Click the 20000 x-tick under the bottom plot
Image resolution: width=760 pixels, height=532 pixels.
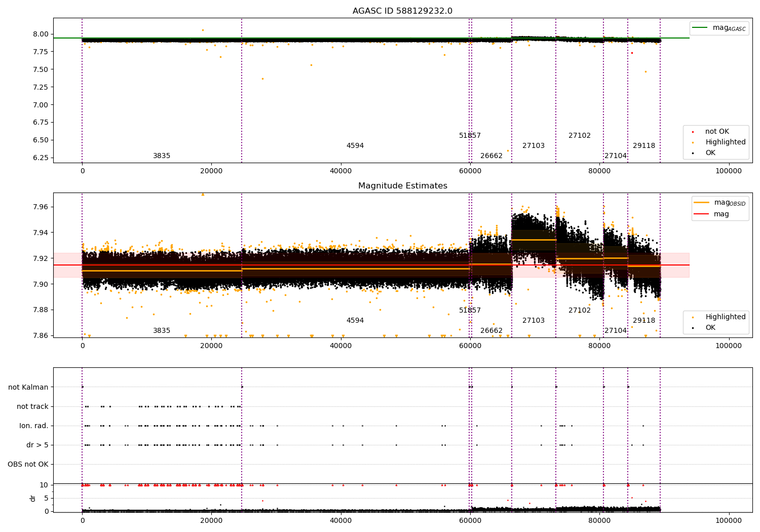point(211,520)
